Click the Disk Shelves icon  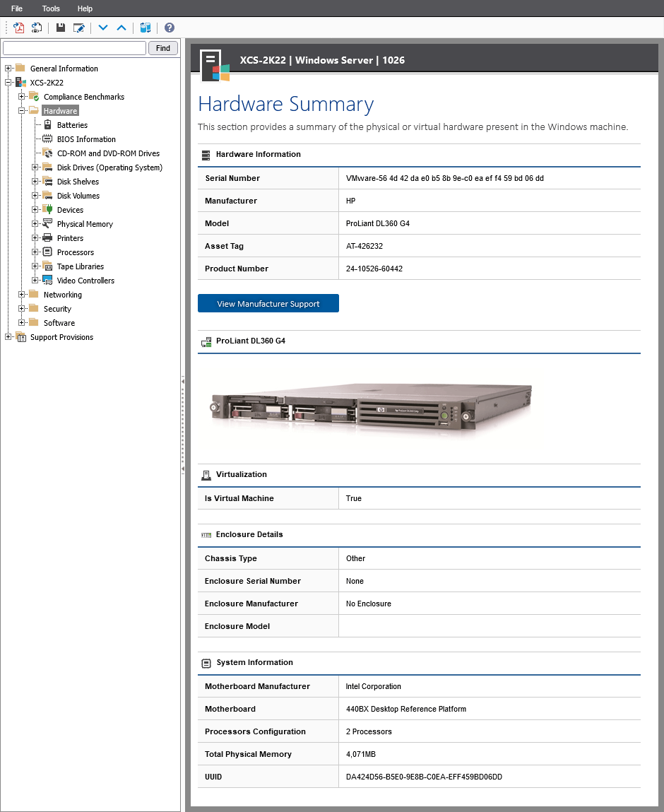(x=47, y=181)
